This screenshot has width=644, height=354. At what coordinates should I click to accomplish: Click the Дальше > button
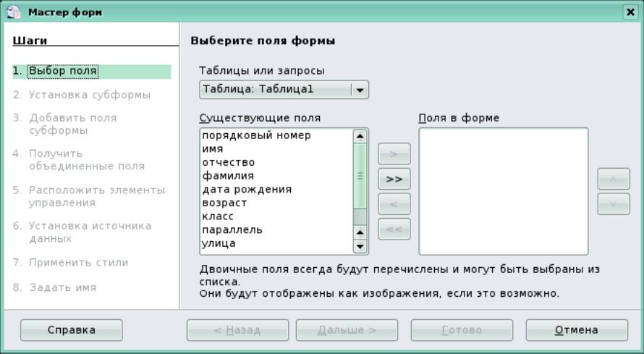point(347,330)
